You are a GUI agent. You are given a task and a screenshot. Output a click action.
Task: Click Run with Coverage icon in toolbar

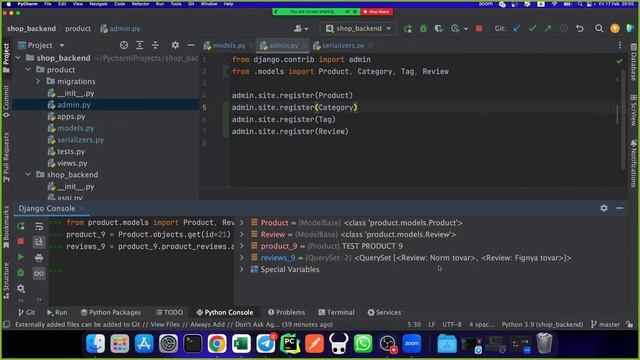(x=439, y=29)
